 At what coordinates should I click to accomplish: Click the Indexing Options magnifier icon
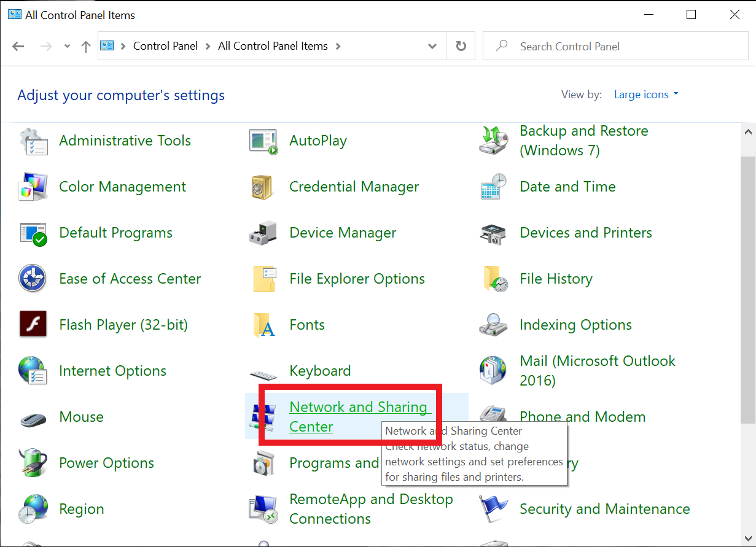click(494, 325)
